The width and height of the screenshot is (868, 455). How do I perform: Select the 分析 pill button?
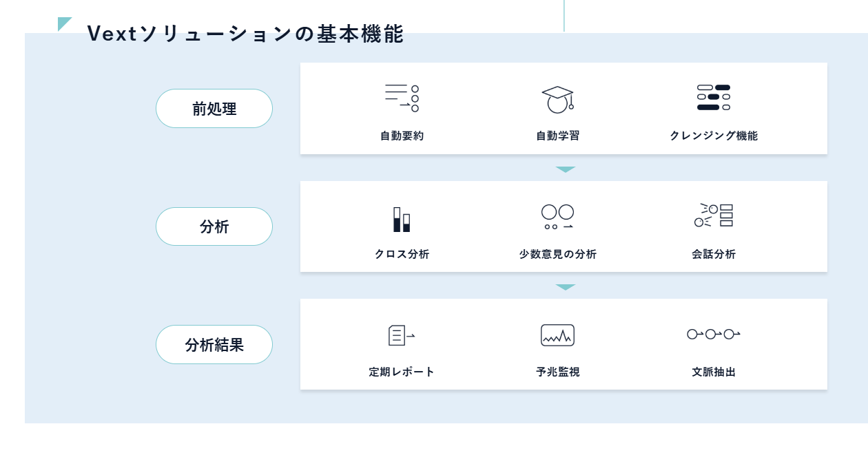pyautogui.click(x=214, y=226)
